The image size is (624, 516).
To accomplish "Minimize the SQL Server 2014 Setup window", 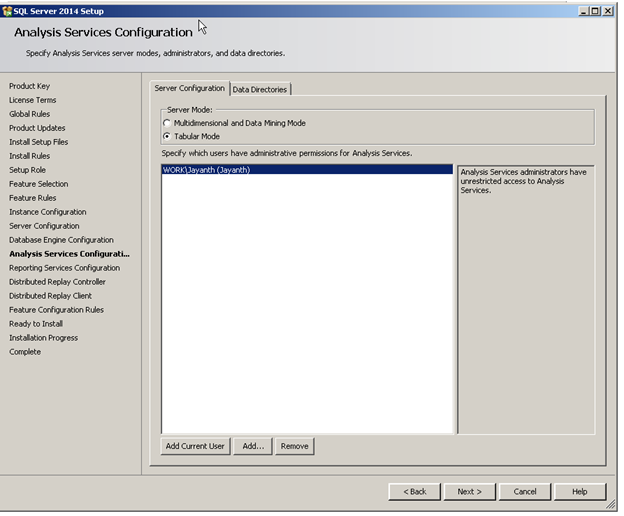I will pyautogui.click(x=583, y=11).
